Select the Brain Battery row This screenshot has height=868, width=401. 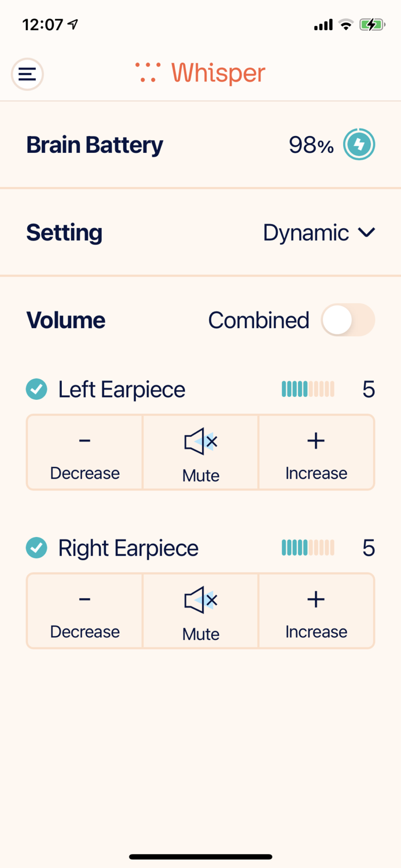pyautogui.click(x=94, y=145)
